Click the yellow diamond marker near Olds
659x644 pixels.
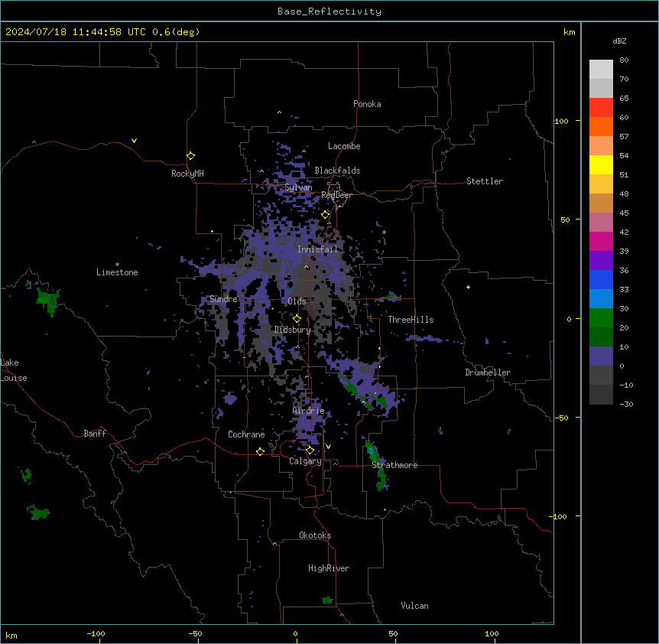297,319
